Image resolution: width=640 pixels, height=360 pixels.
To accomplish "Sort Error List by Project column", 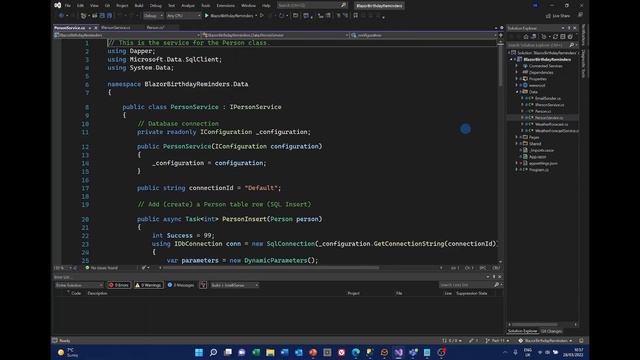I will pyautogui.click(x=353, y=293).
